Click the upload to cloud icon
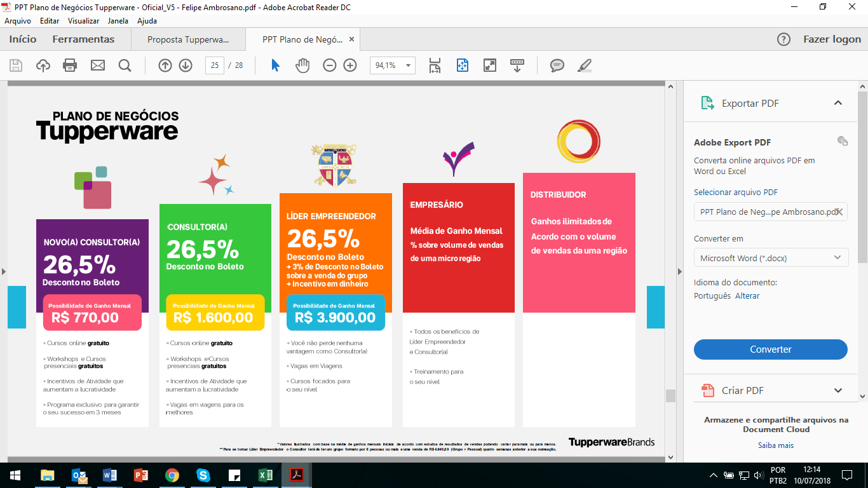868x488 pixels. (x=43, y=65)
